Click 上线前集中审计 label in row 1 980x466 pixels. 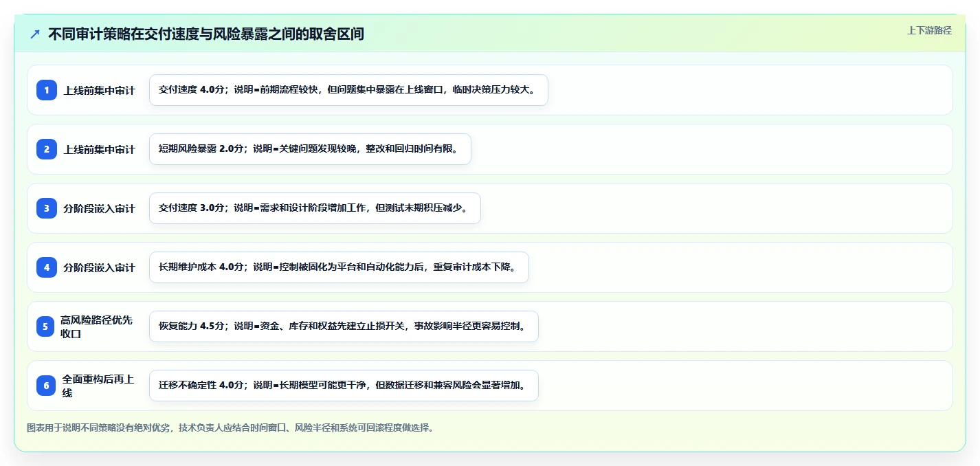pos(100,90)
